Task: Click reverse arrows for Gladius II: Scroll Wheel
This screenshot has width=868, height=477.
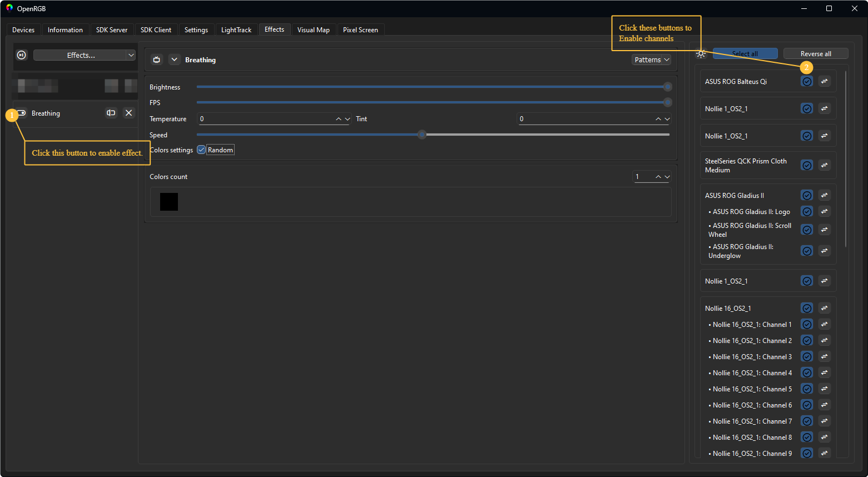Action: tap(825, 230)
